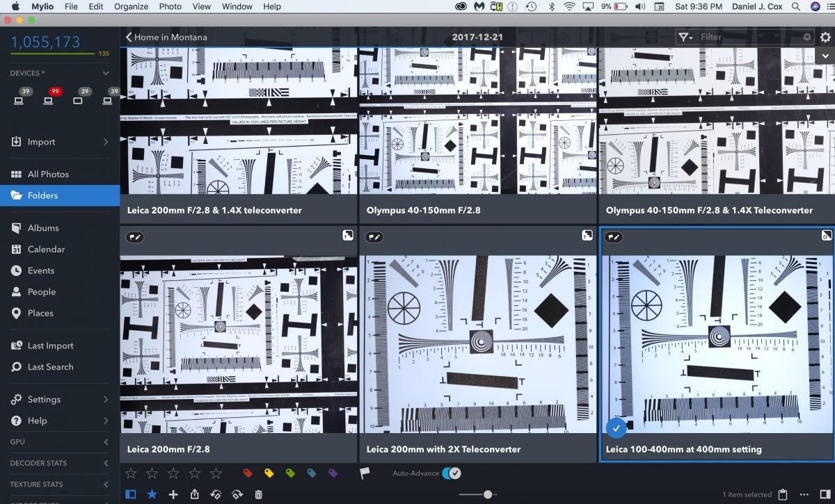The width and height of the screenshot is (835, 504).
Task: Collapse the Devices section chevron
Action: tap(106, 73)
